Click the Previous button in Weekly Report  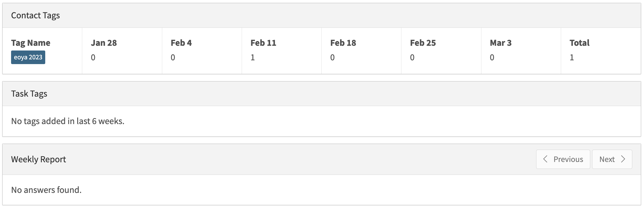[x=563, y=159]
